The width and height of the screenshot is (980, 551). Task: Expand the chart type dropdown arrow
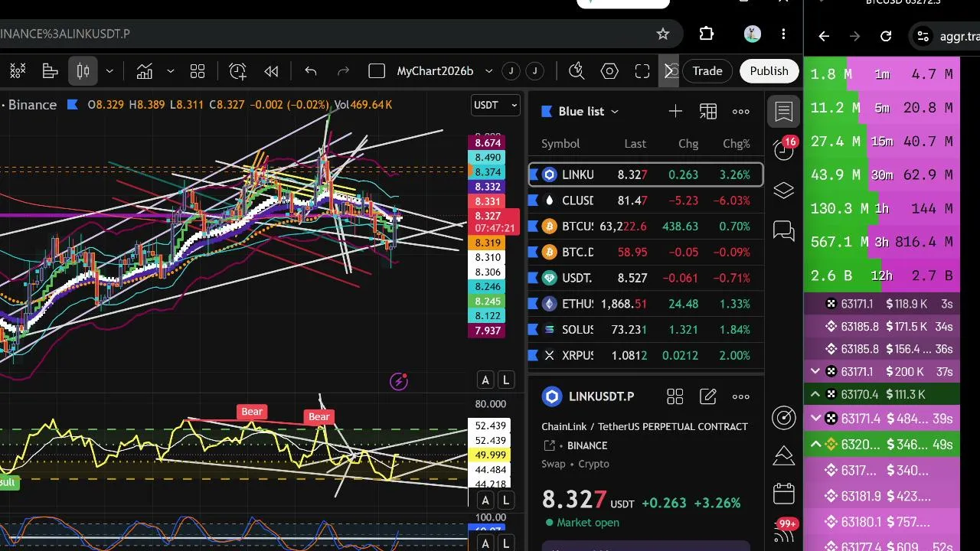(109, 71)
